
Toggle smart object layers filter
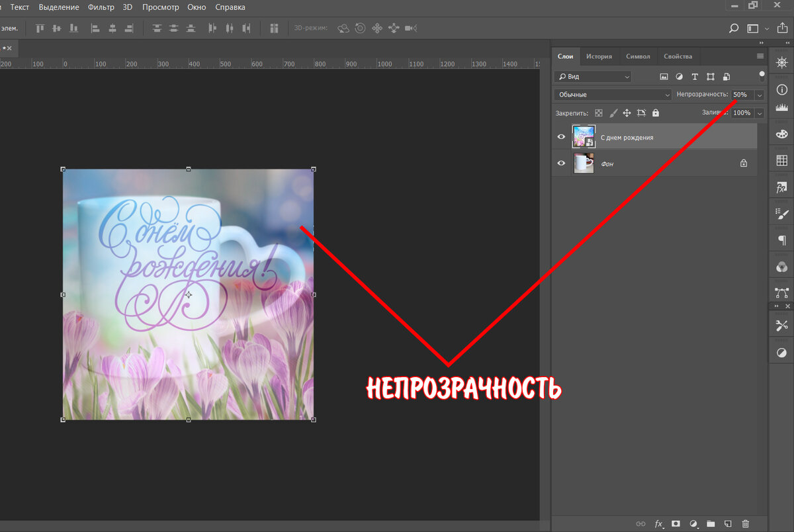click(x=727, y=77)
